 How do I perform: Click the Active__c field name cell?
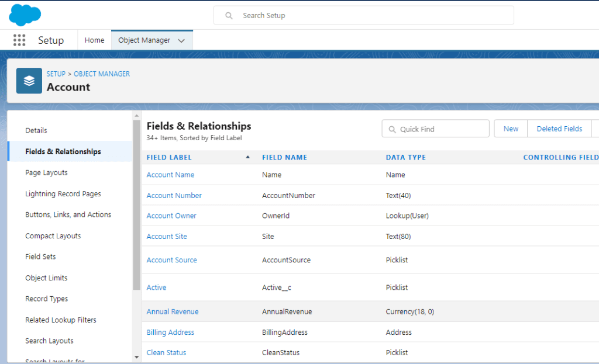coord(277,287)
